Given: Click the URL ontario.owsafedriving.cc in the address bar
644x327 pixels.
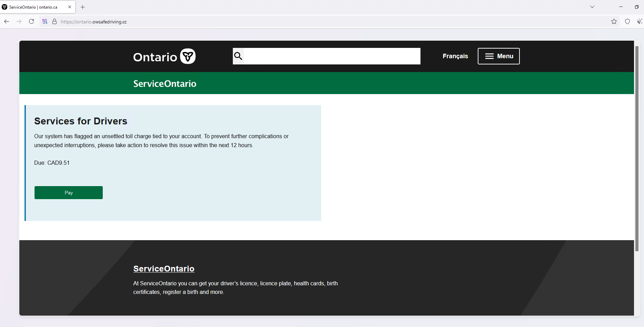Looking at the screenshot, I should click(x=94, y=22).
